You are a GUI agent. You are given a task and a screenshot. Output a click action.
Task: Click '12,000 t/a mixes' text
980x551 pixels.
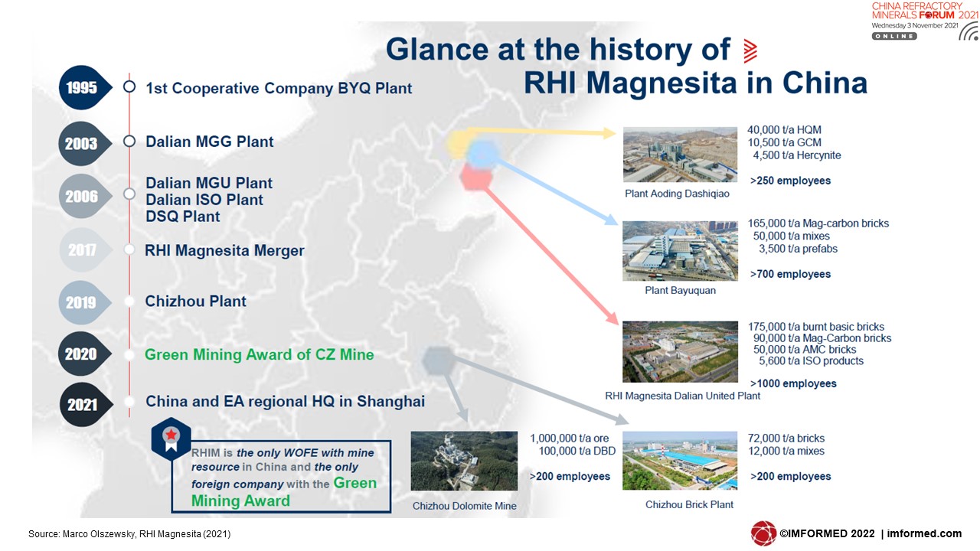(786, 452)
